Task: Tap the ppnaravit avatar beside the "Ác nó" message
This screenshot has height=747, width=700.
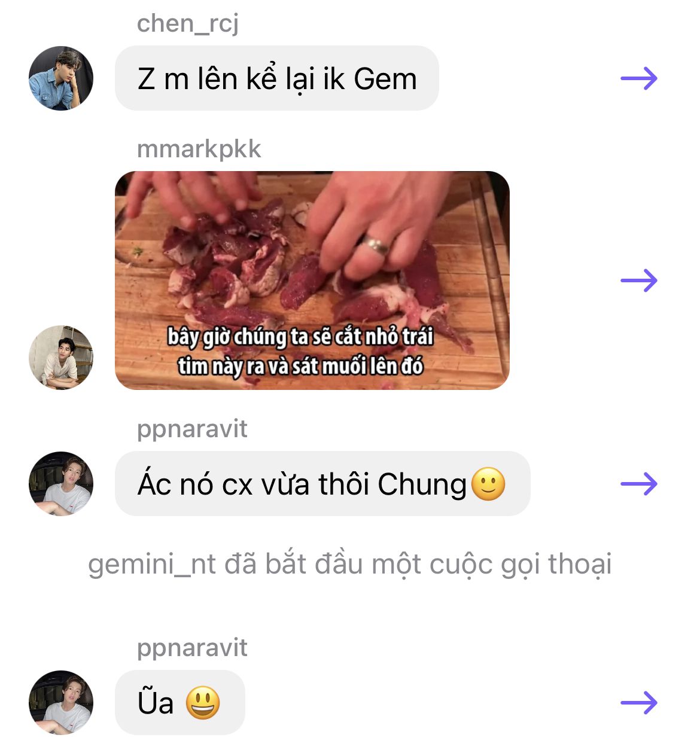Action: [x=61, y=483]
